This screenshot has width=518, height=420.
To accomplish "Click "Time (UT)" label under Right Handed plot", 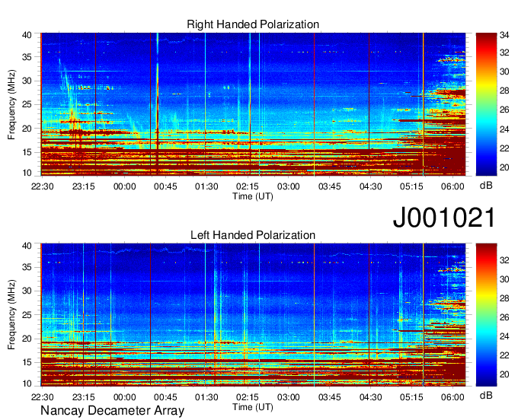I will click(253, 196).
